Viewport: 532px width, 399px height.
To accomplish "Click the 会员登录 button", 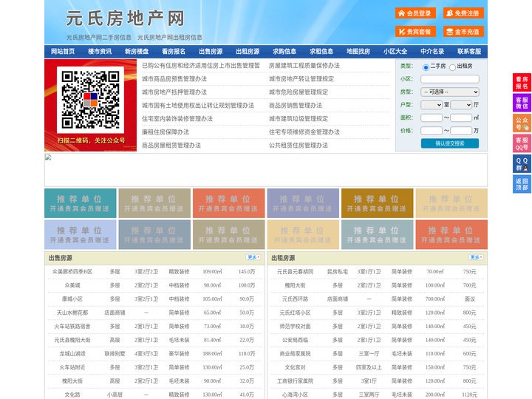I will click(415, 13).
